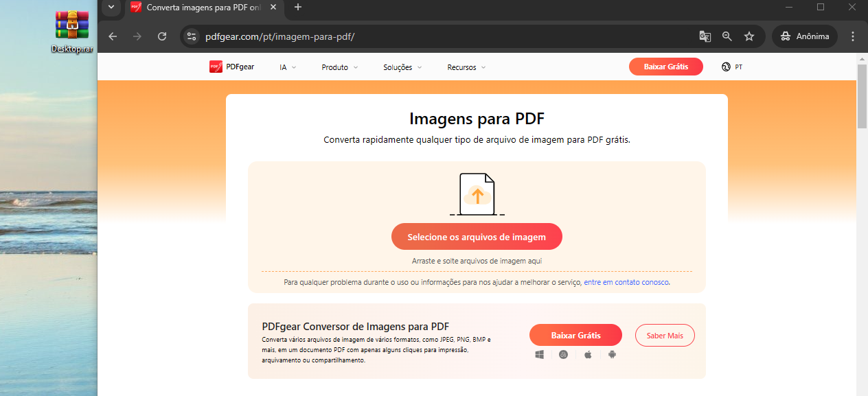The width and height of the screenshot is (868, 396).
Task: Click the Saber Mais button
Action: pyautogui.click(x=665, y=335)
